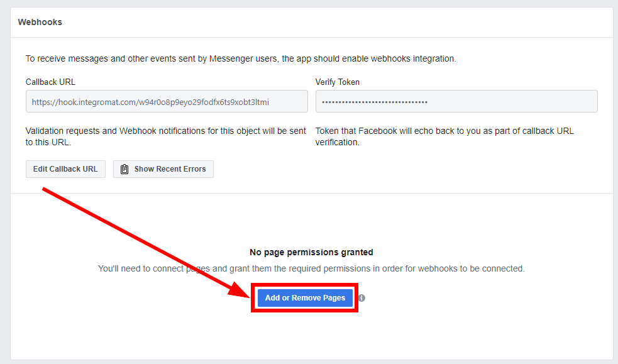Focus the Callback URL input field
Screen dimensions: 618x364
(167, 101)
